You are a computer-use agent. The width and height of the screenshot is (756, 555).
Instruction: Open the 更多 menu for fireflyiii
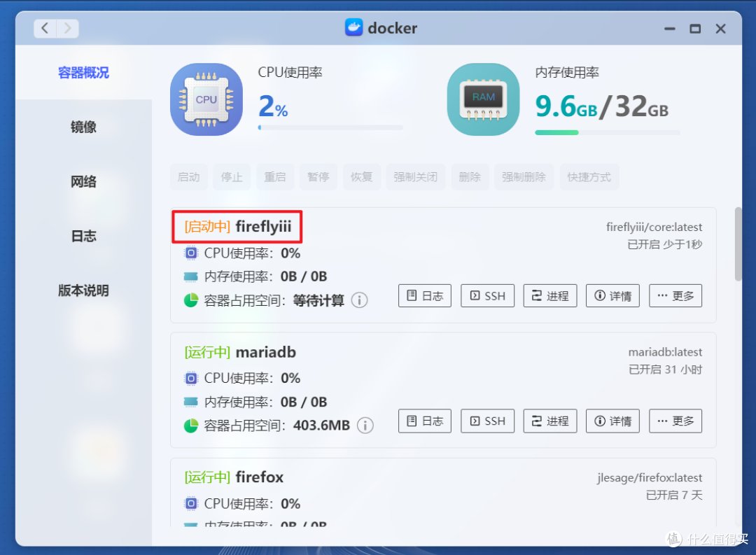click(x=675, y=295)
